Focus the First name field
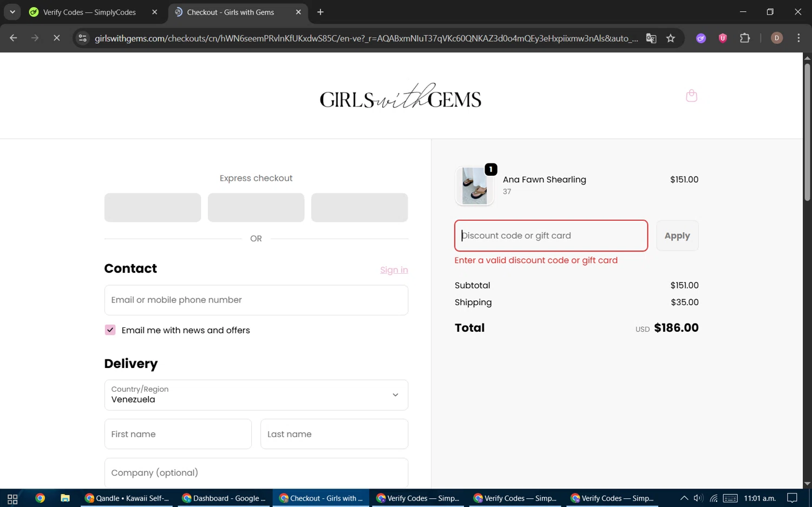The height and width of the screenshot is (507, 812). (178, 434)
